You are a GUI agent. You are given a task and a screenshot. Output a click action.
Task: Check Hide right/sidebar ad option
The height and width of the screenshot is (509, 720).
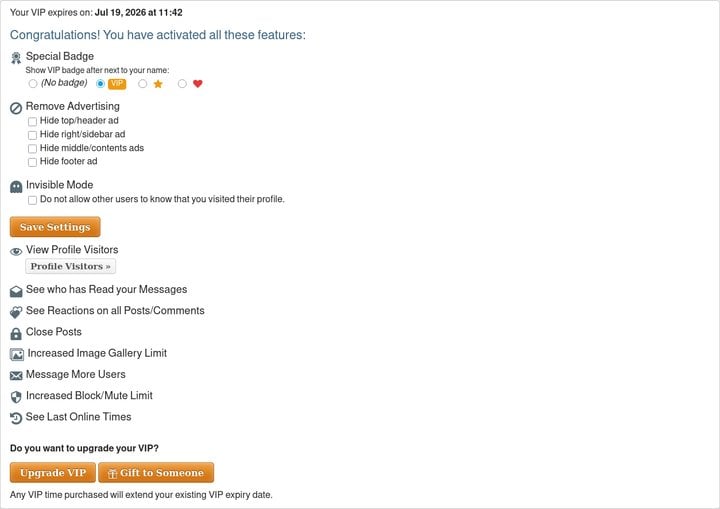[33, 135]
